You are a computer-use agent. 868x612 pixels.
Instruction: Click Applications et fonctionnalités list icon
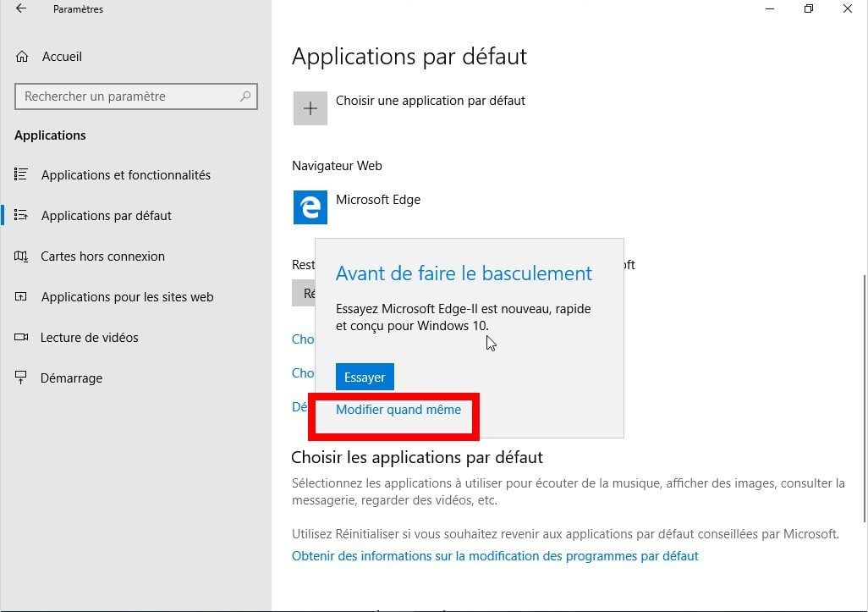tap(21, 174)
